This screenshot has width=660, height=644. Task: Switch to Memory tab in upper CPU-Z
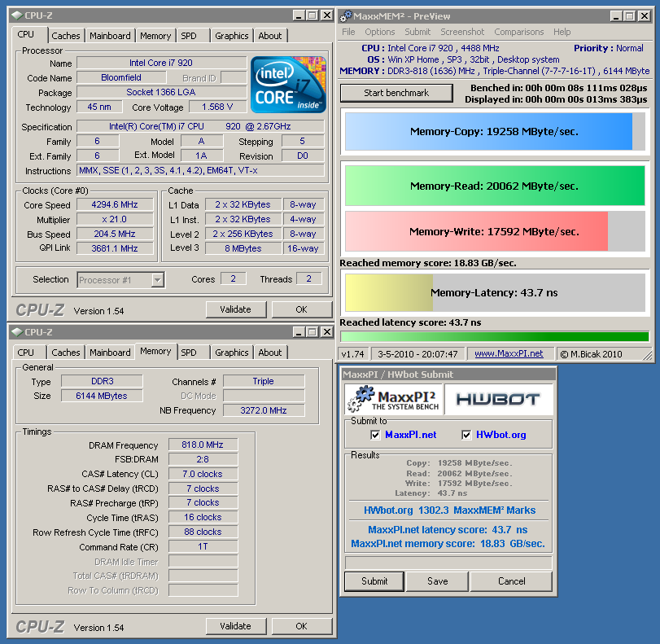[x=155, y=36]
